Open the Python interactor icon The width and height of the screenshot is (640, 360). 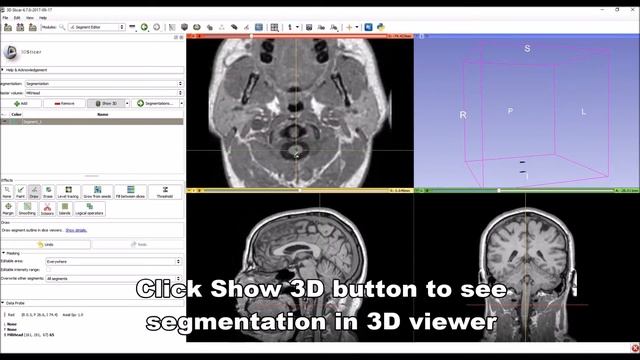[x=381, y=27]
